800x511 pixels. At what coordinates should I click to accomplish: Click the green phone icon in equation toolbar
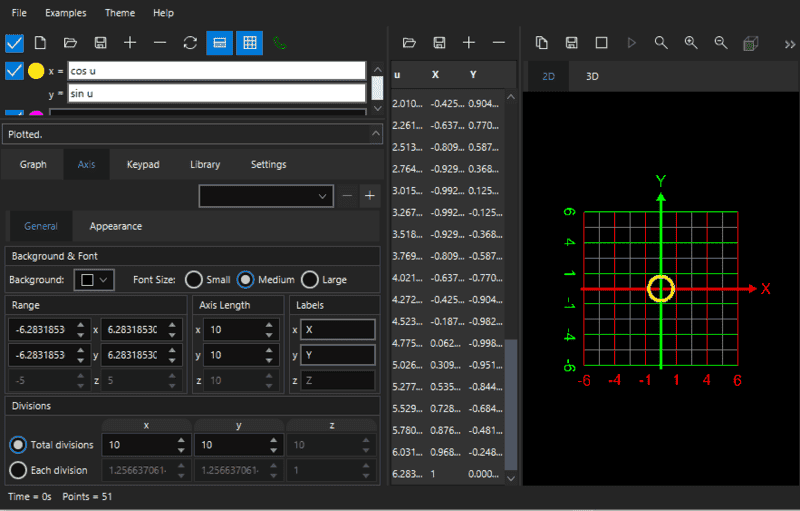(279, 43)
